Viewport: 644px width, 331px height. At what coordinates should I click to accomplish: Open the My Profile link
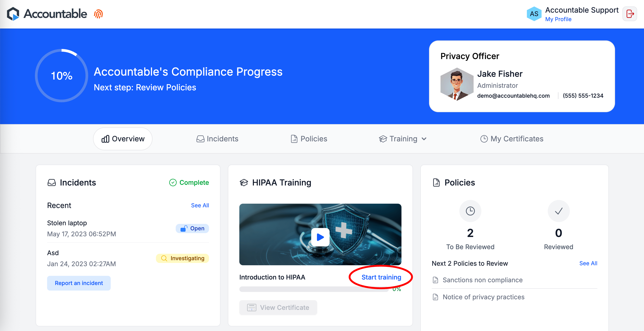point(558,19)
